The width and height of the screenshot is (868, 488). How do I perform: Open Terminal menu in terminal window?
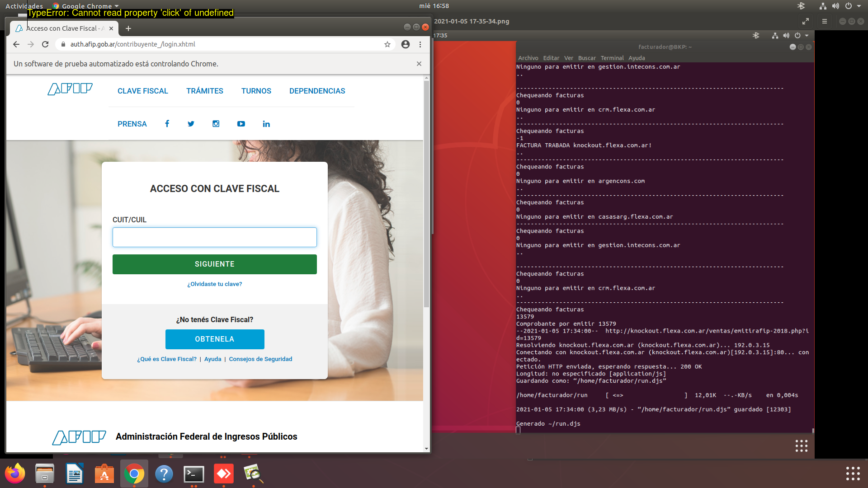coord(612,58)
